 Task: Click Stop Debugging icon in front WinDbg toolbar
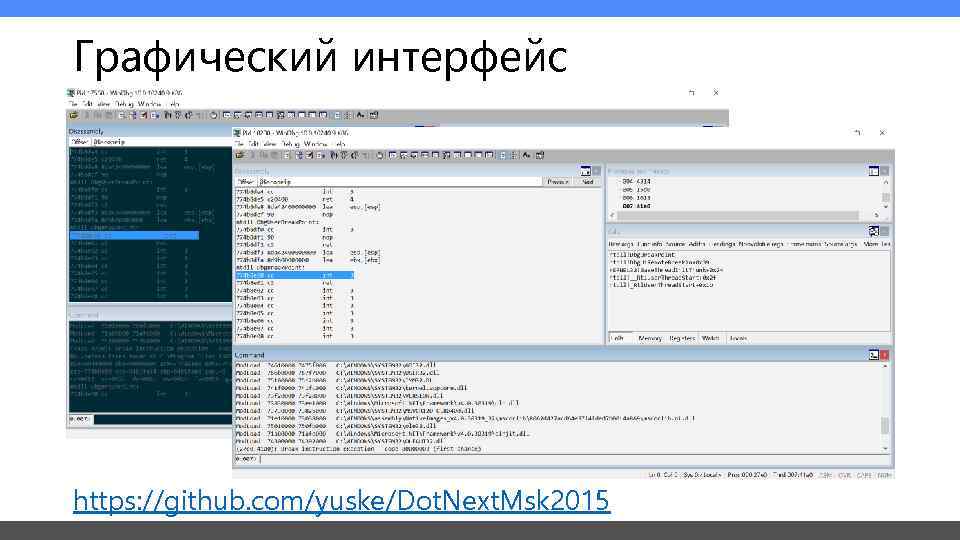(x=309, y=156)
